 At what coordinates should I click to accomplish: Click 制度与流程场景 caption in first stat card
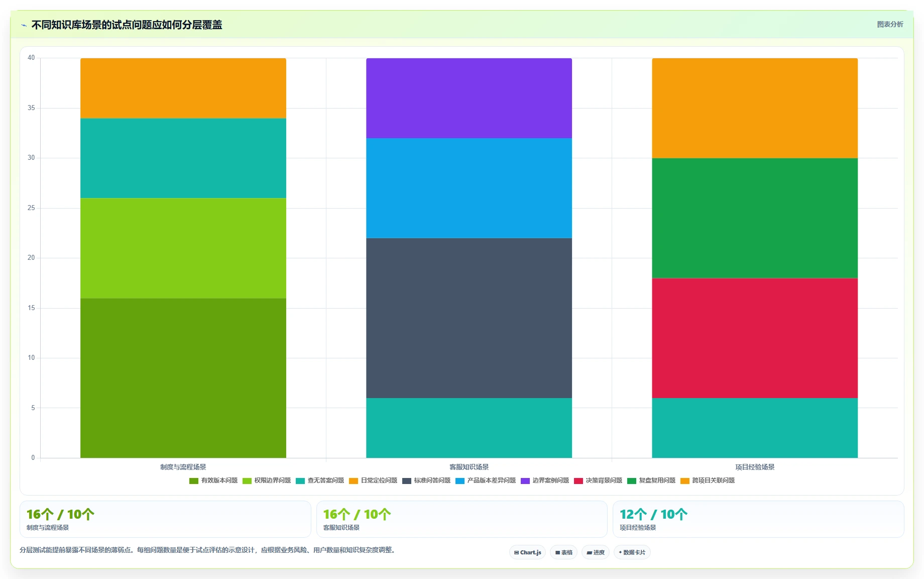(48, 528)
